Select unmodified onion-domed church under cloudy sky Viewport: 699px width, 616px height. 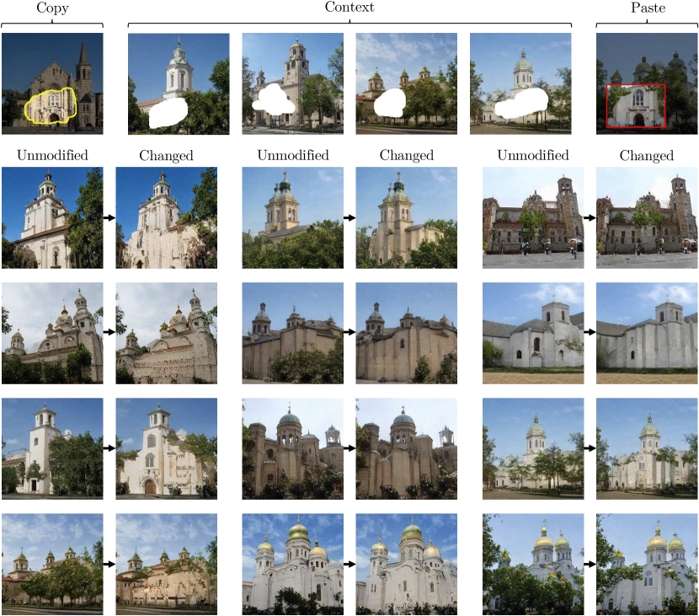pyautogui.click(x=52, y=333)
